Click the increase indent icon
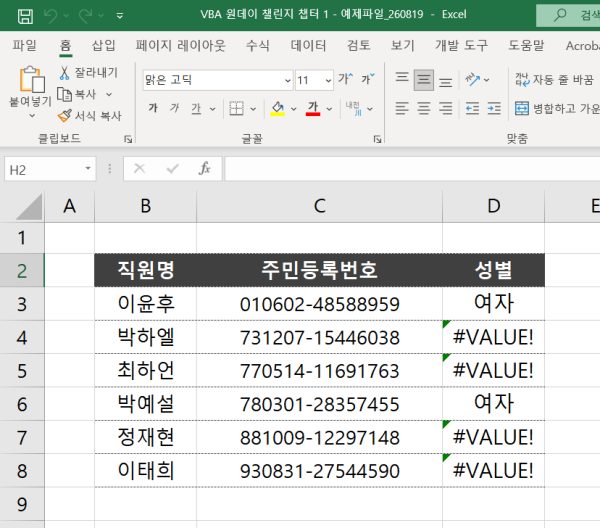 pos(494,109)
